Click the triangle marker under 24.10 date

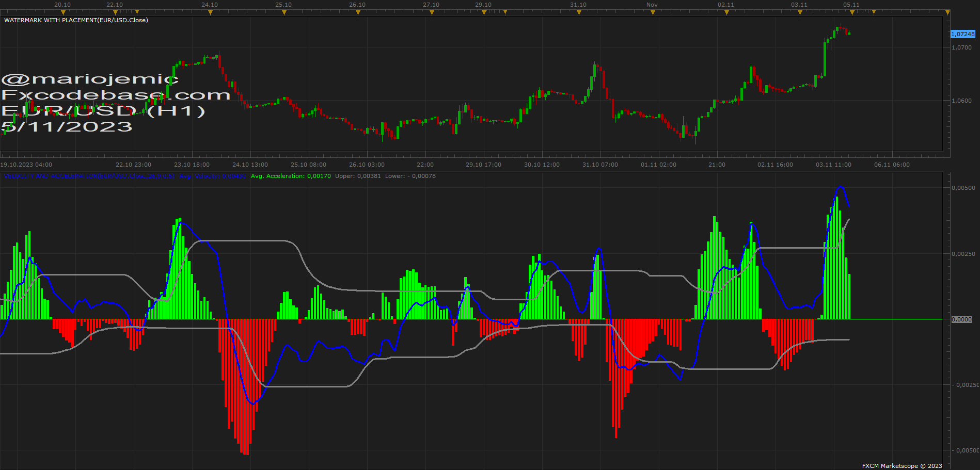[210, 12]
